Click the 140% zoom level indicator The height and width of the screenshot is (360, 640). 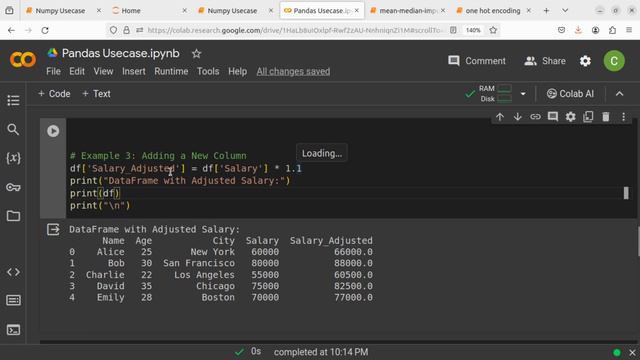click(473, 30)
